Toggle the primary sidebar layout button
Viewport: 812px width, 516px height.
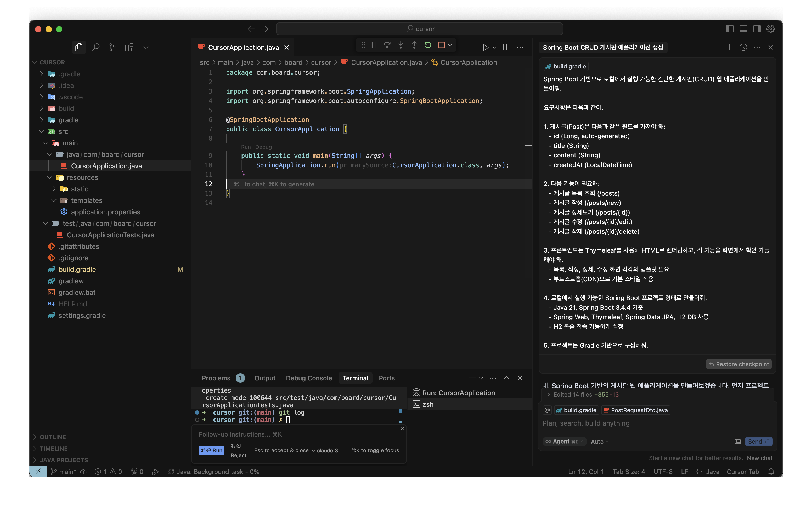730,29
